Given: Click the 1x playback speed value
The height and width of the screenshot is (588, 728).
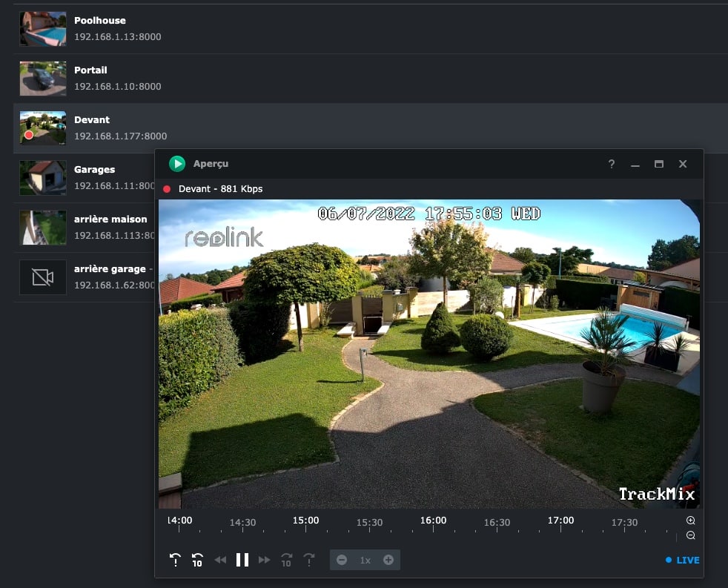Looking at the screenshot, I should 365,561.
